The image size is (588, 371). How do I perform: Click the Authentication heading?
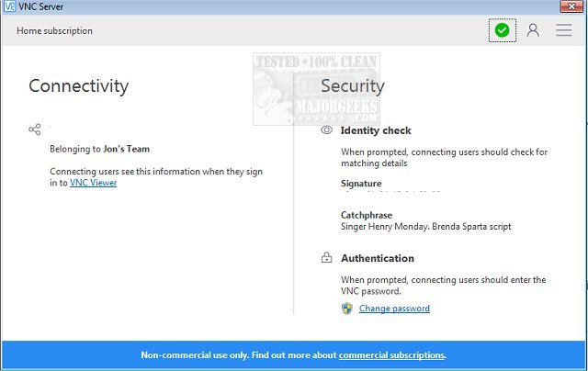[378, 259]
